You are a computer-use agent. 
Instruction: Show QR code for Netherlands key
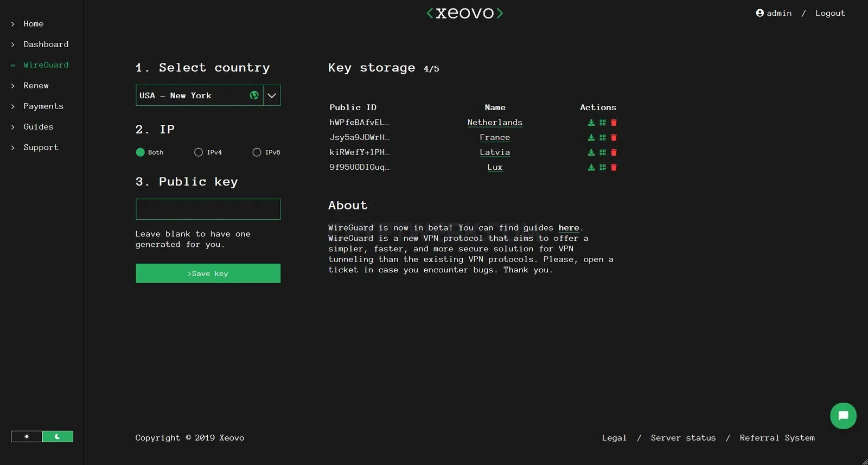point(603,123)
